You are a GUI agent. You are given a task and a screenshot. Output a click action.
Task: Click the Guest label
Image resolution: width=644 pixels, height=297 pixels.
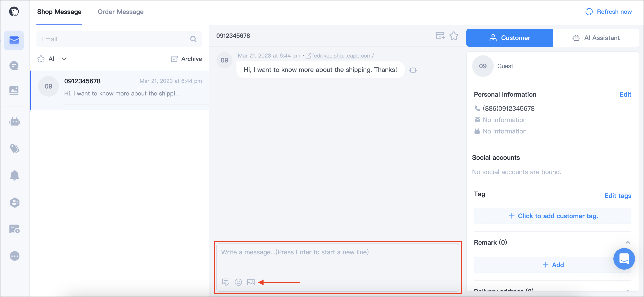click(505, 66)
